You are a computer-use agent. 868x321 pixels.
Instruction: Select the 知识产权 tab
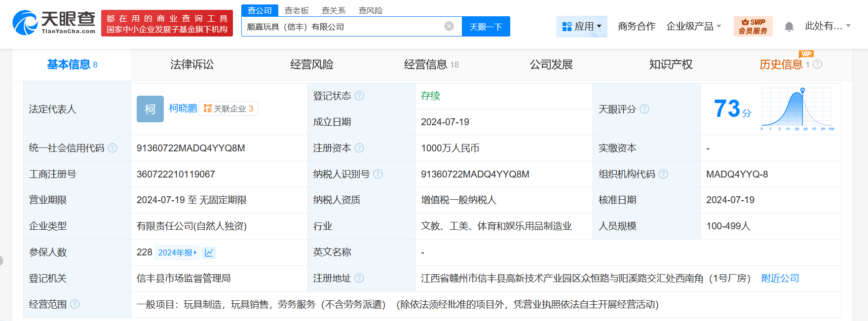coord(671,65)
